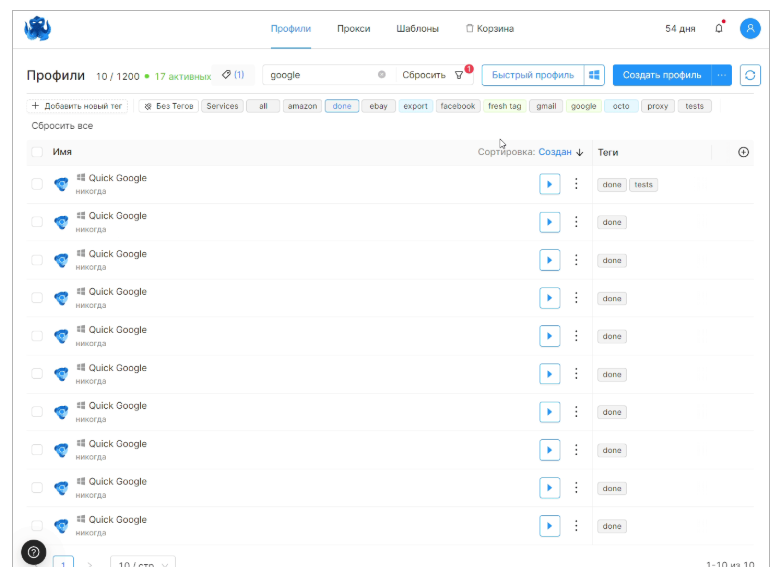Open the user account avatar
This screenshot has height=567, width=775.
tap(750, 28)
